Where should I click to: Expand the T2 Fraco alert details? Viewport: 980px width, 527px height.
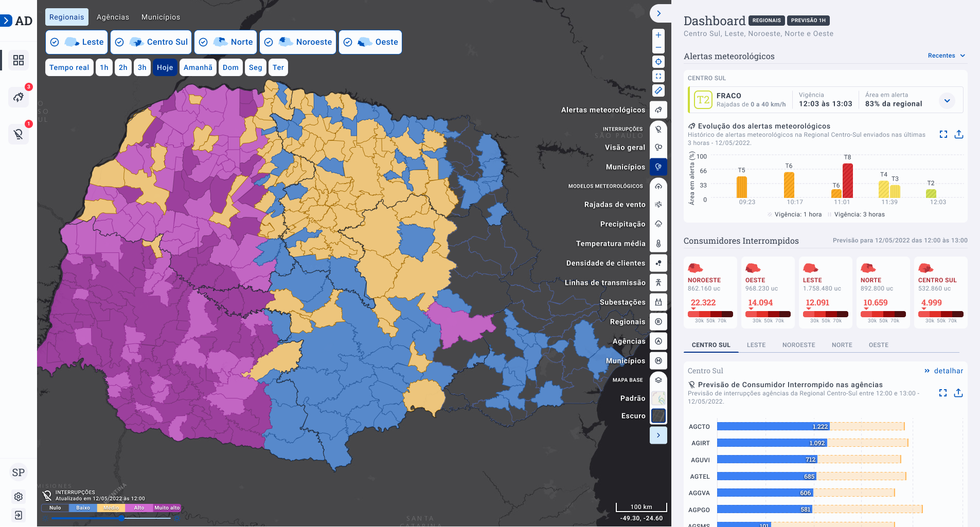click(947, 100)
